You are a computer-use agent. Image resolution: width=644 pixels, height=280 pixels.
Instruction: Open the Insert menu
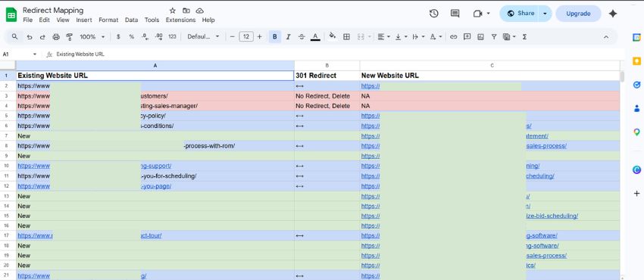pyautogui.click(x=84, y=20)
